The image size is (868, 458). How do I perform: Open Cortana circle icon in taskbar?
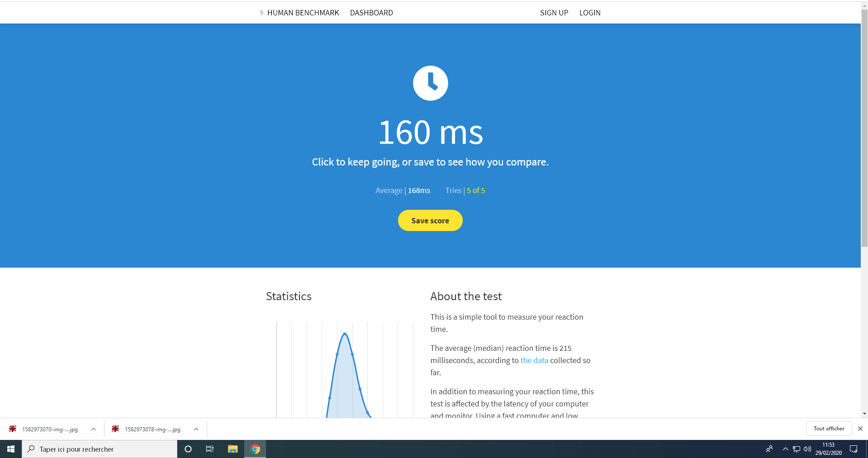(x=188, y=449)
